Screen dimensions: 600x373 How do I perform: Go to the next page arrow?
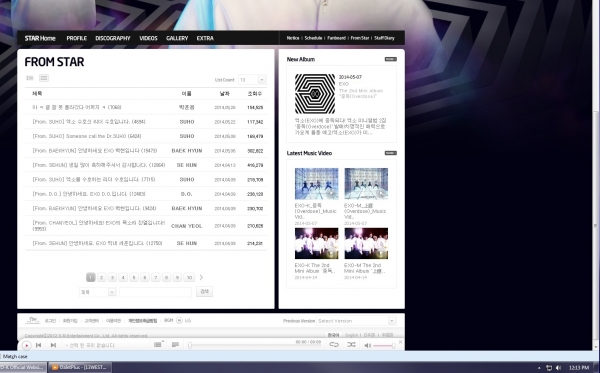(x=201, y=277)
